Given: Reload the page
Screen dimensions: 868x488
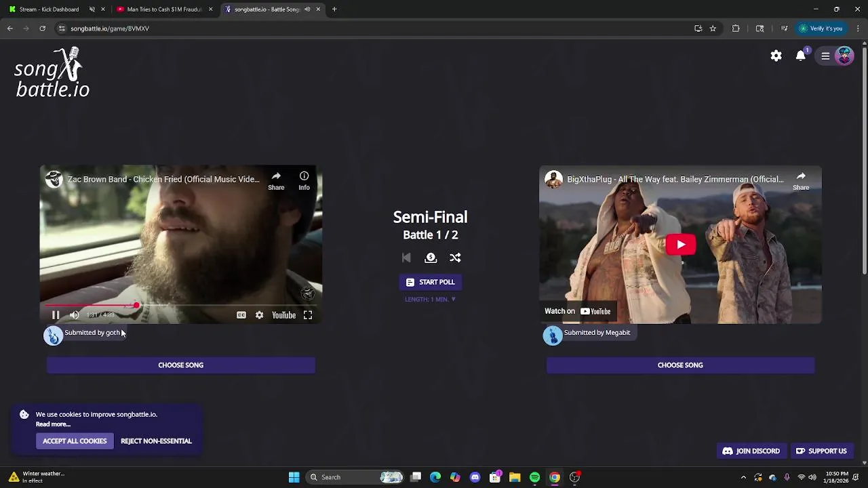Looking at the screenshot, I should pyautogui.click(x=42, y=28).
